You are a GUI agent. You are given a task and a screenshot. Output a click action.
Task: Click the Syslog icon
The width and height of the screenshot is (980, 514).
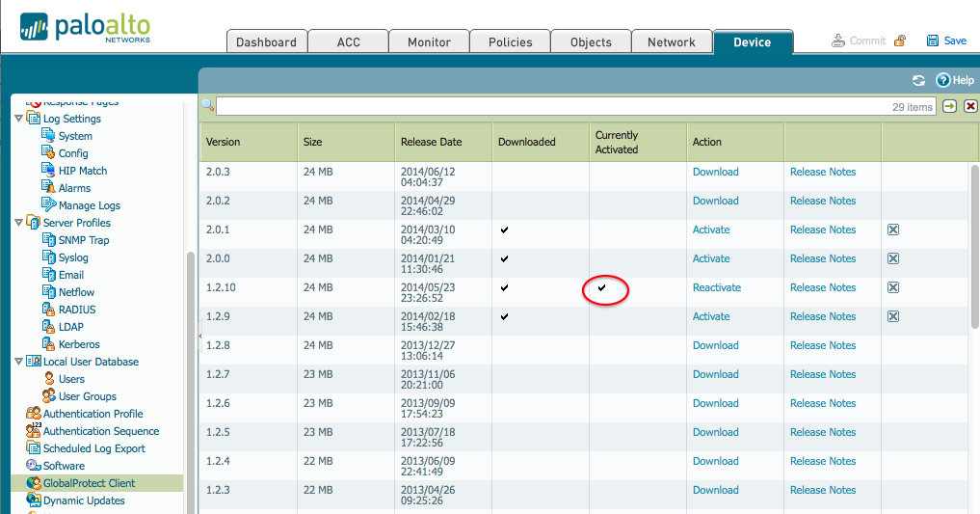(x=49, y=257)
